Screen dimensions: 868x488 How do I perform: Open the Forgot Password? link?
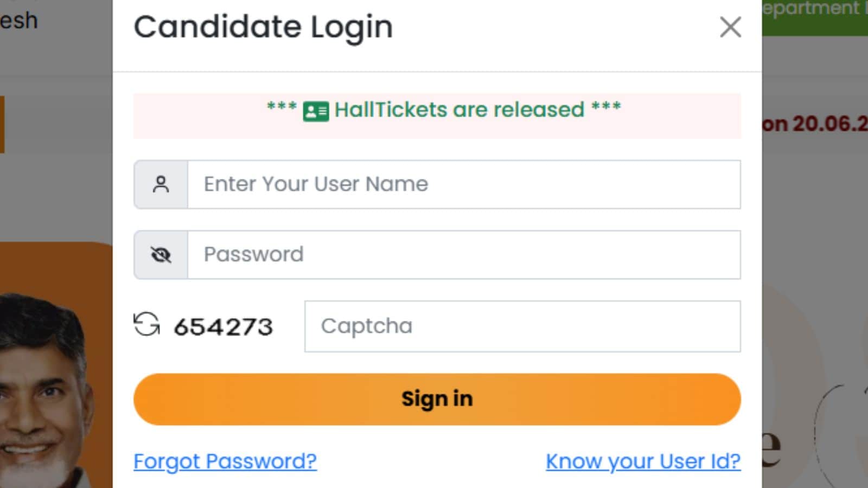[225, 461]
